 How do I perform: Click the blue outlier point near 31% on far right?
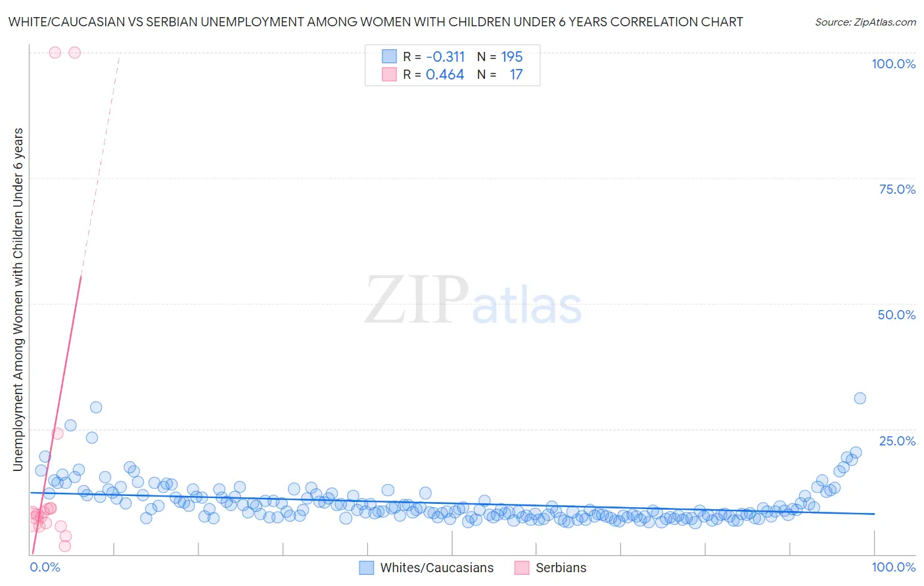pos(860,398)
